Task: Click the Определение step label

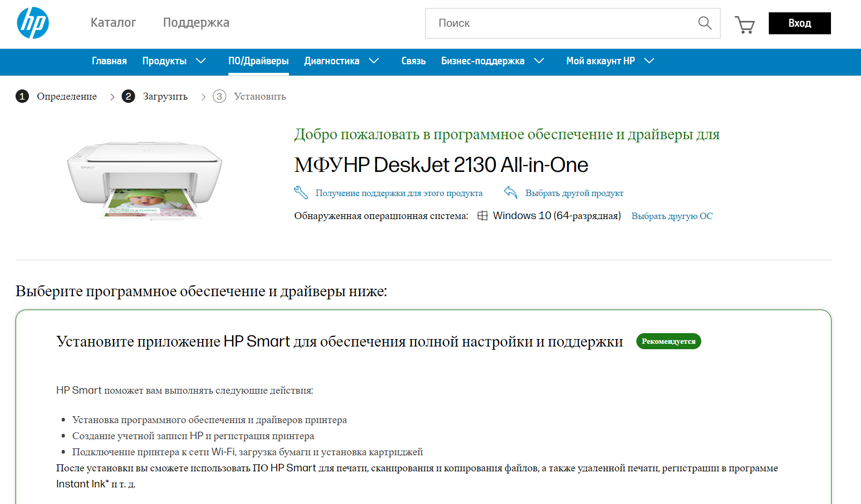Action: (67, 96)
